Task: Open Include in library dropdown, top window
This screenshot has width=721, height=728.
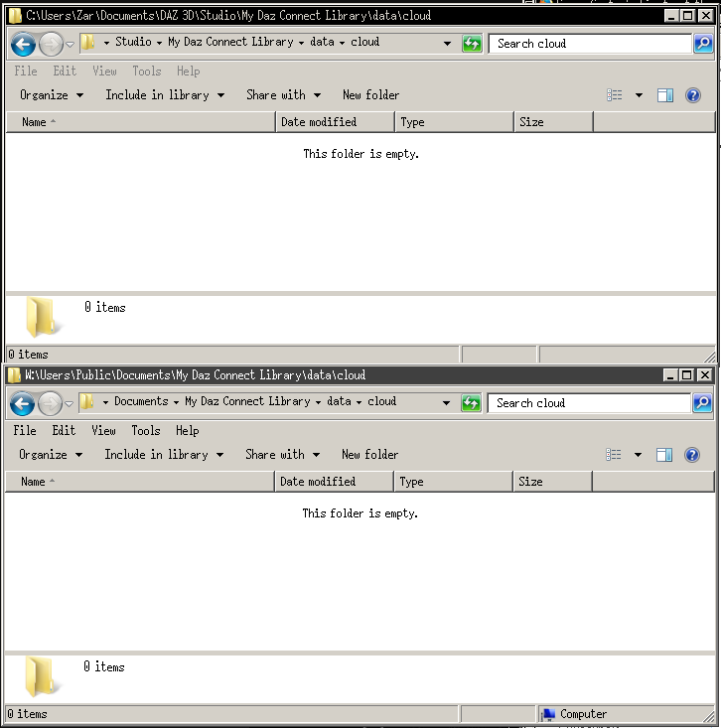Action: [x=165, y=95]
